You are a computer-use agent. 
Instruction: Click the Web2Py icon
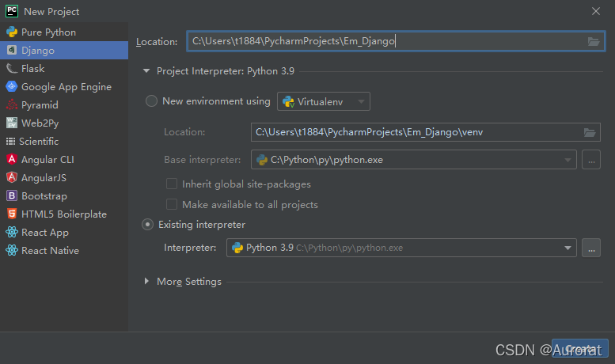[12, 123]
